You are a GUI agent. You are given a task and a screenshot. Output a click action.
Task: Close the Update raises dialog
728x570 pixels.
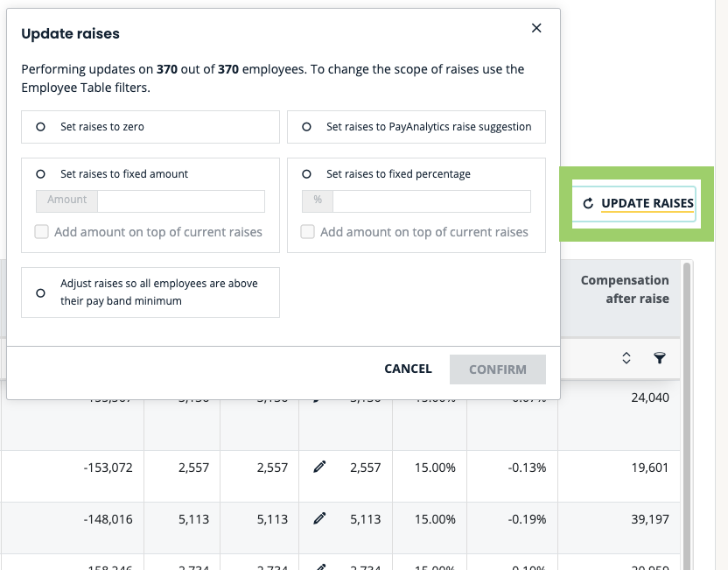coord(536,28)
